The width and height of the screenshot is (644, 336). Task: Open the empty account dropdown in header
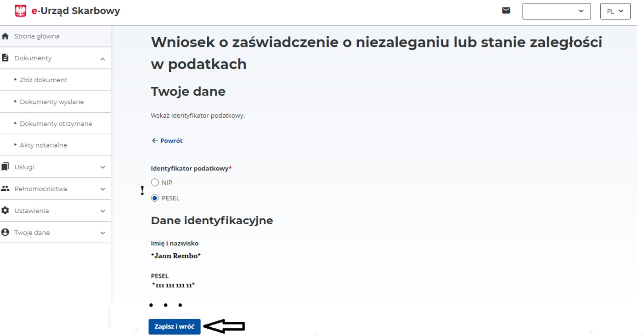556,11
